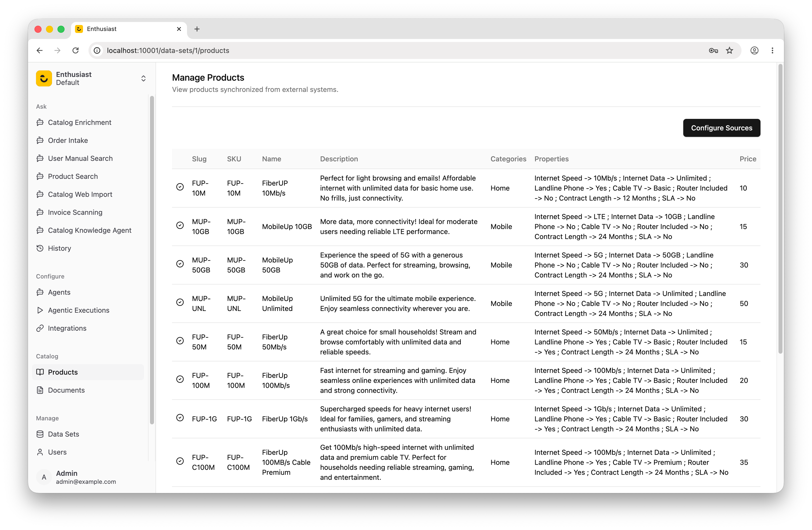This screenshot has height=530, width=812.
Task: Click the price 50 for MobileUp Unlimited
Action: [x=744, y=303]
